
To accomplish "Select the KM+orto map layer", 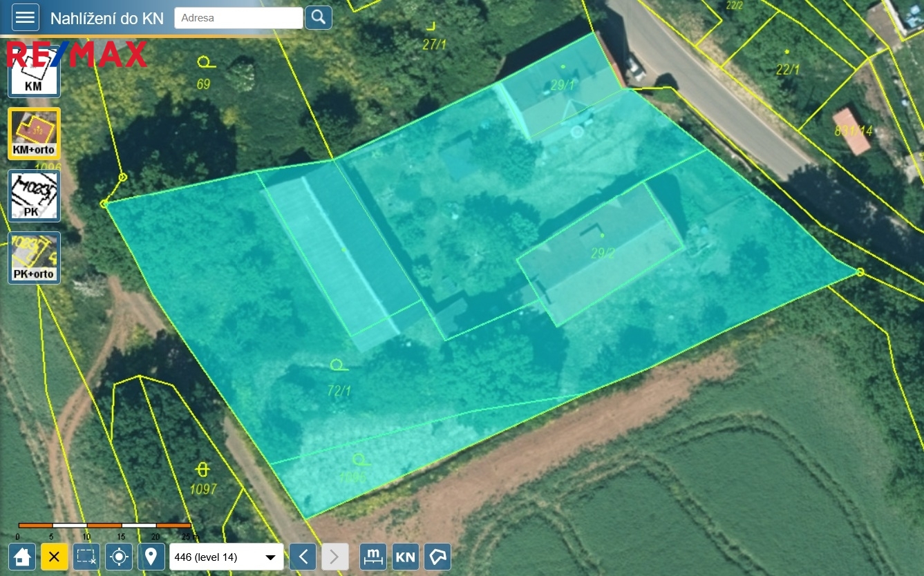I will click(34, 133).
